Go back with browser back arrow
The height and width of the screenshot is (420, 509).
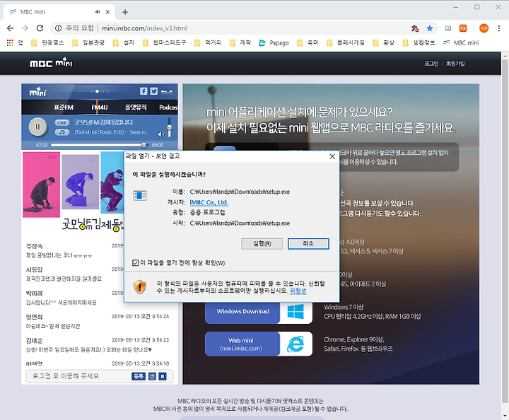point(11,28)
